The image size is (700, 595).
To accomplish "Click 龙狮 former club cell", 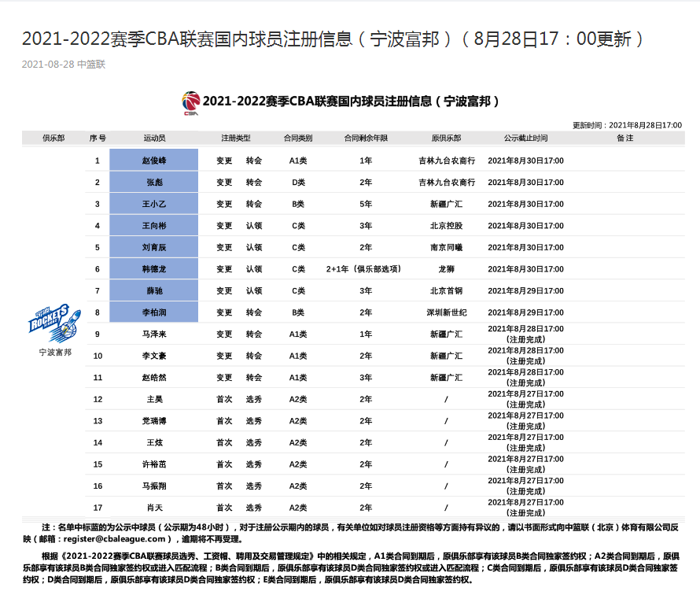I will click(447, 269).
